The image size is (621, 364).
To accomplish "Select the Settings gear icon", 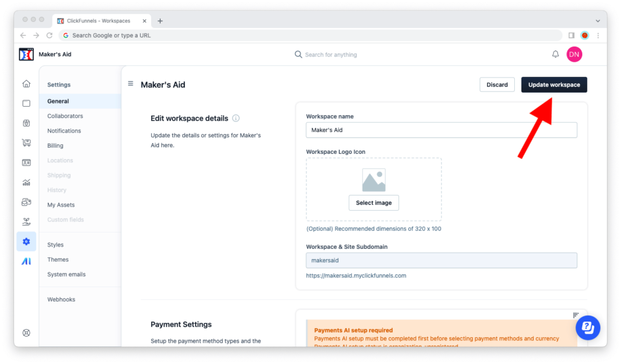I will [x=27, y=242].
